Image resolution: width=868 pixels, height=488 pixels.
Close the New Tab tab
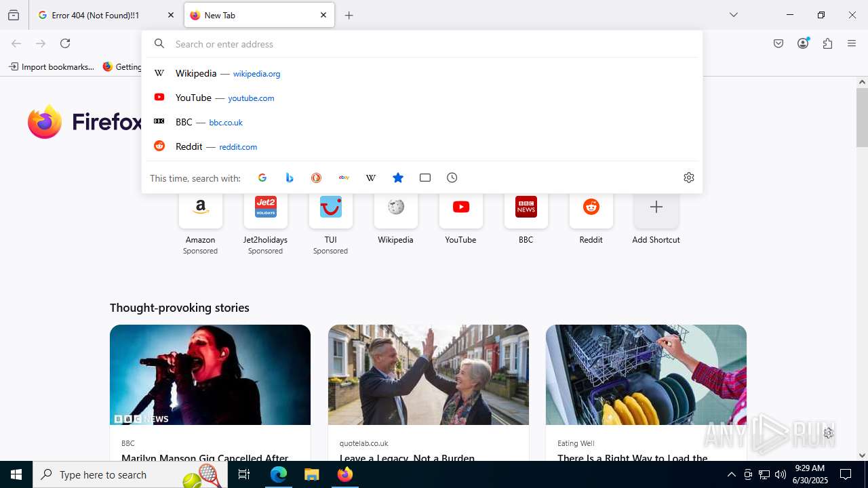pyautogui.click(x=323, y=15)
